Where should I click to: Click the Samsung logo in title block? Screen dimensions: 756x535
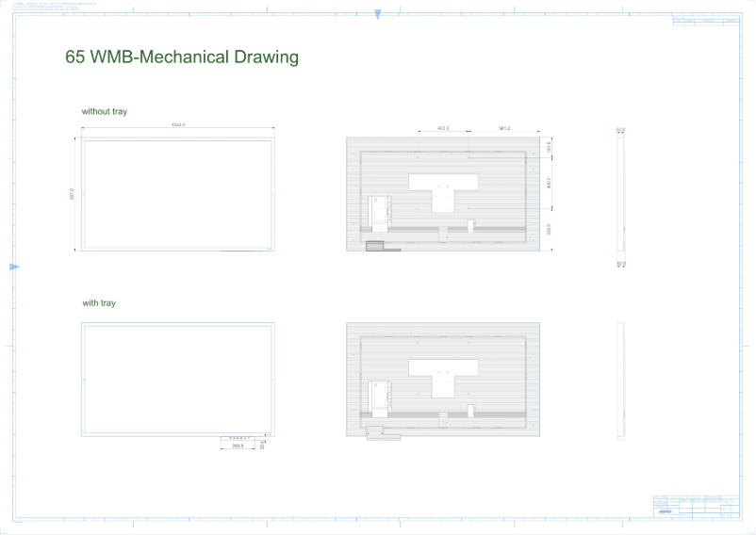click(x=666, y=511)
